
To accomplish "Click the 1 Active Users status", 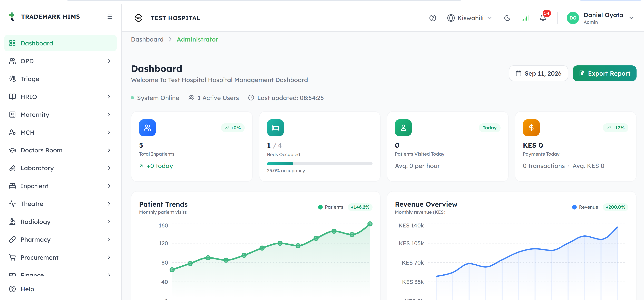I will pyautogui.click(x=213, y=98).
